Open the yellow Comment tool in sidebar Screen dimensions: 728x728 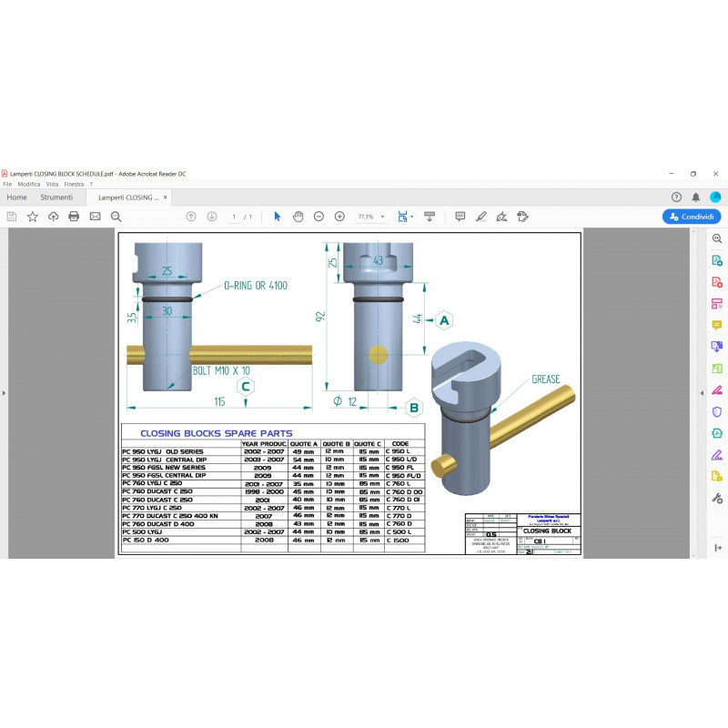coord(717,325)
